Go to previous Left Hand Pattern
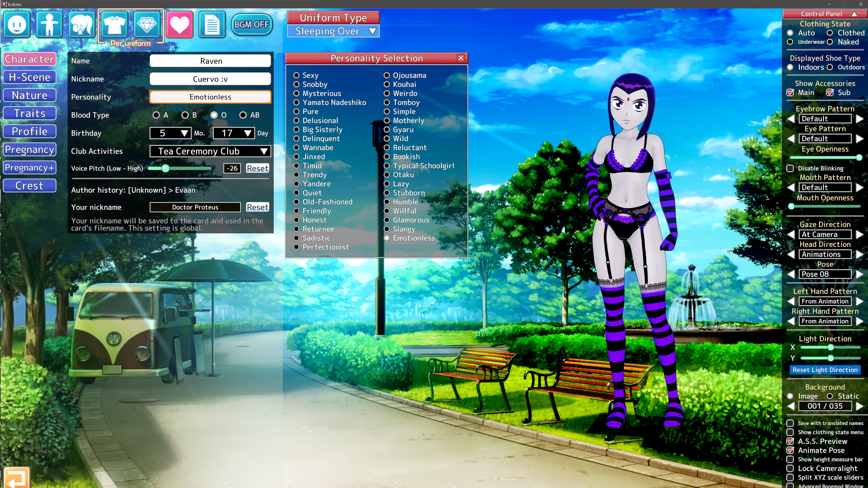The width and height of the screenshot is (868, 488). [791, 301]
